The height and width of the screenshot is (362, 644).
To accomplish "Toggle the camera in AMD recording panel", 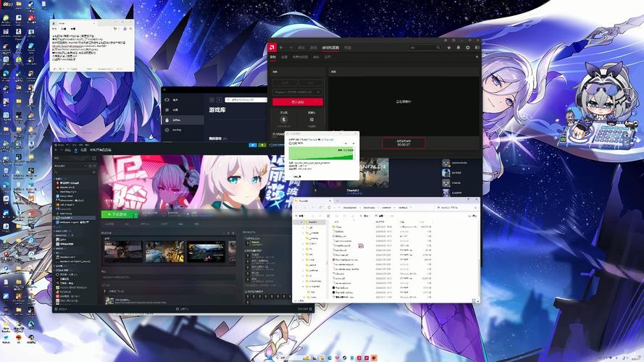I will click(x=311, y=119).
